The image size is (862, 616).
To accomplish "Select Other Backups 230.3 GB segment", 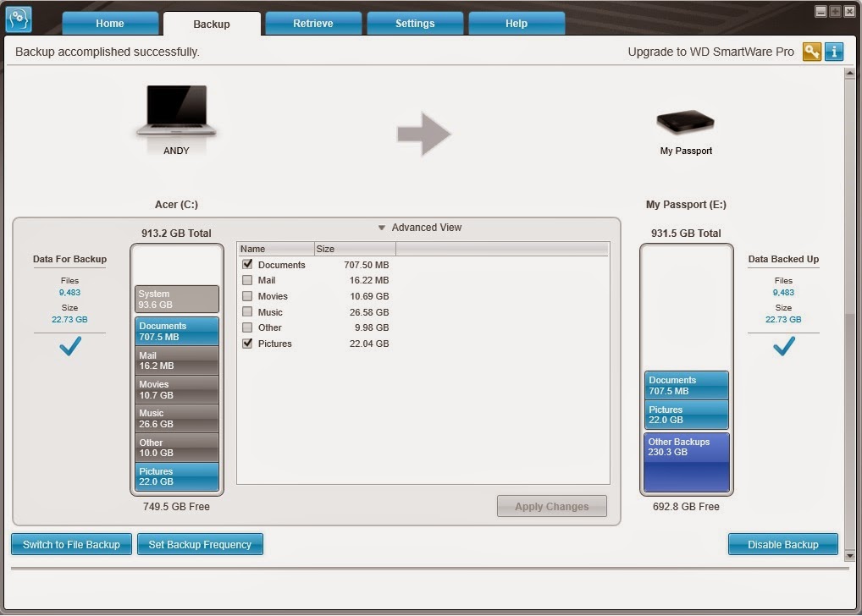I will (x=686, y=462).
